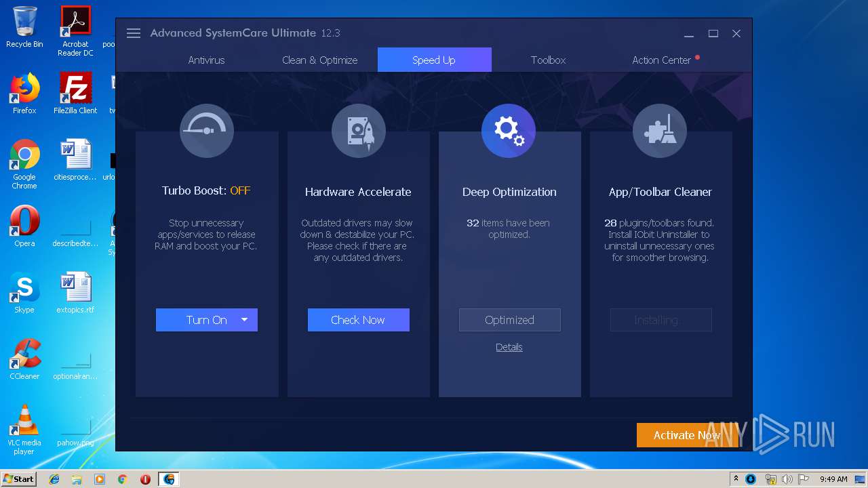
Task: Click the App/Toolbar Cleaner puzzle icon
Action: tap(660, 131)
